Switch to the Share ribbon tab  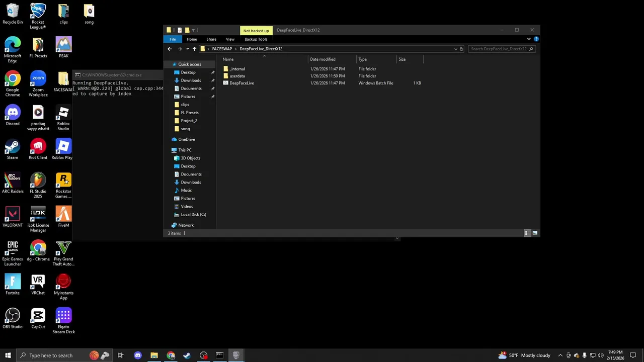(x=211, y=39)
